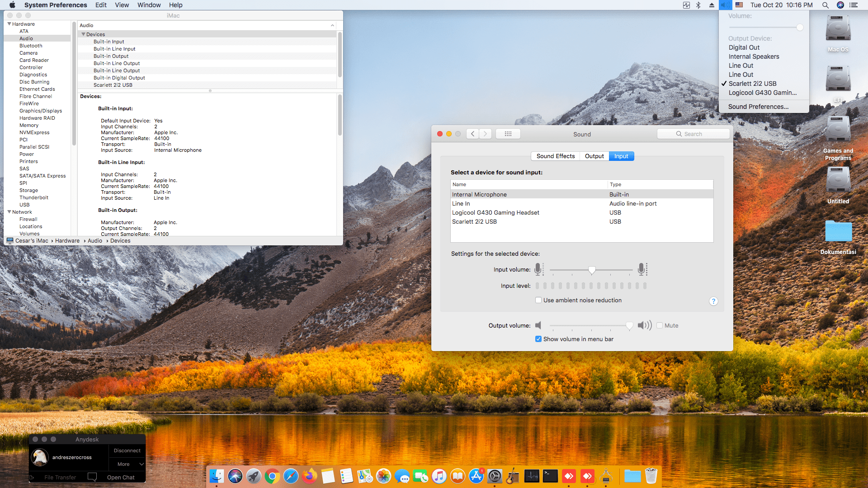The width and height of the screenshot is (868, 488).
Task: Click the menu bar Volume slider knob
Action: pos(800,28)
